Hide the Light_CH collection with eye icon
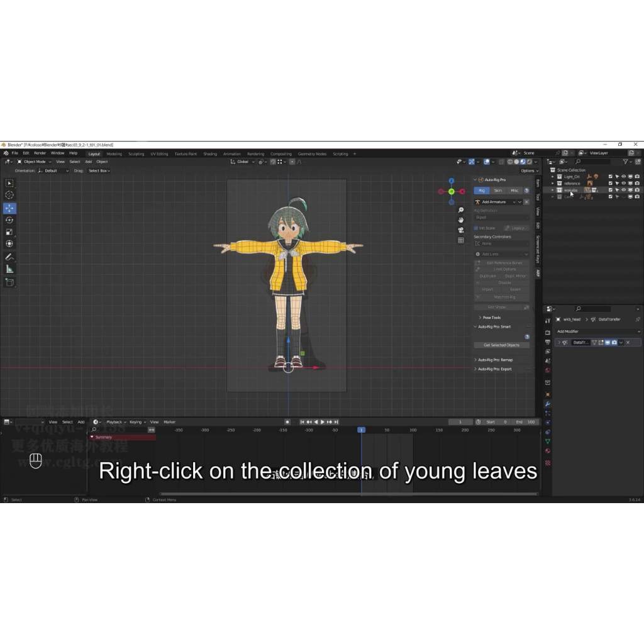 click(x=623, y=177)
